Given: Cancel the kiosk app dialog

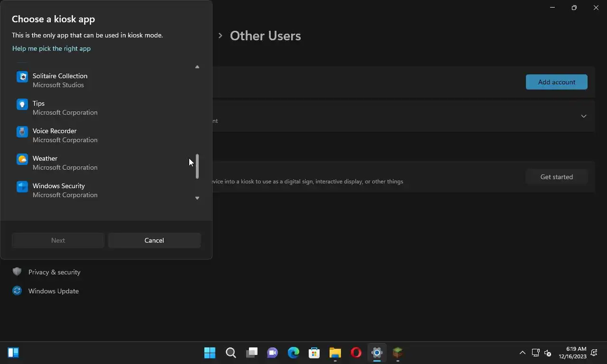Looking at the screenshot, I should click(154, 240).
